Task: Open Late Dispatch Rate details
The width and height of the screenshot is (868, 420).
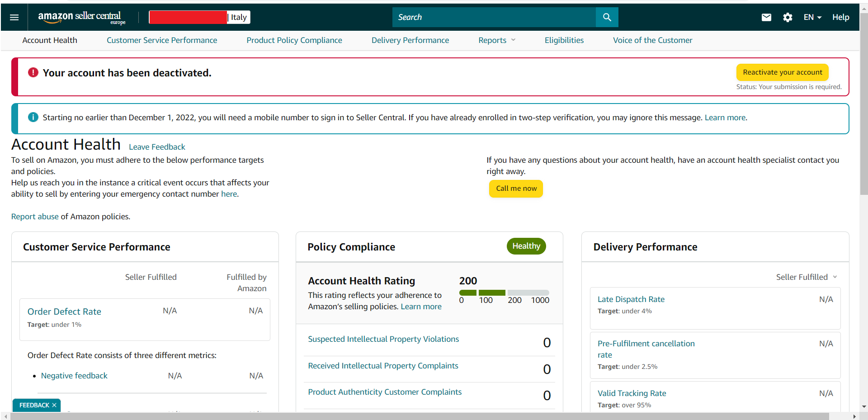Action: pyautogui.click(x=631, y=299)
